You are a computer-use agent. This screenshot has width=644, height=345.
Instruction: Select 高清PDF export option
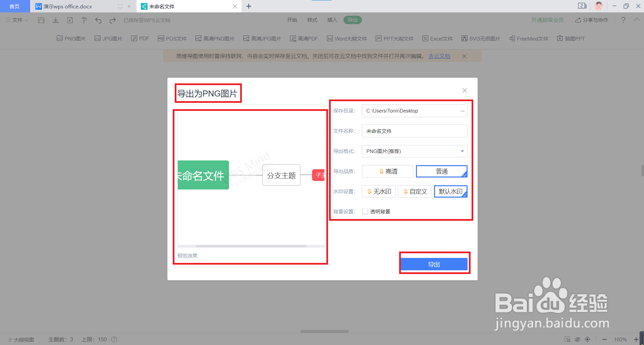304,39
